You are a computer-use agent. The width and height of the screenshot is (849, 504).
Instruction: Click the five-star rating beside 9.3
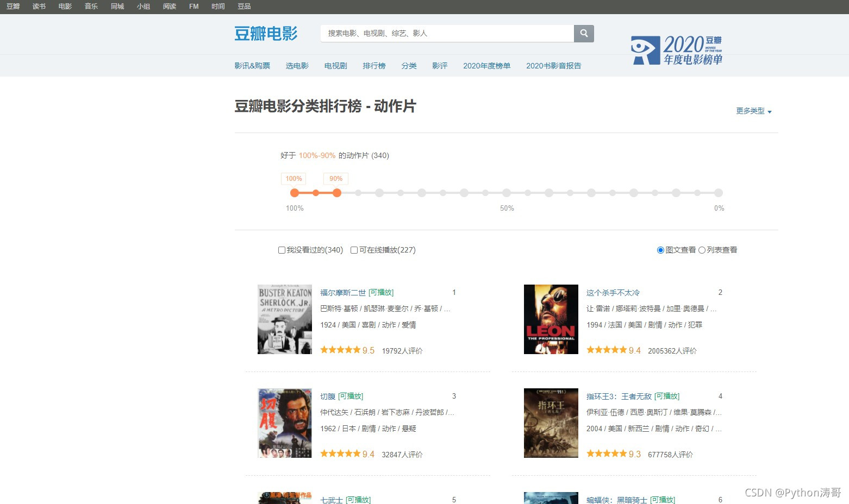[607, 453]
